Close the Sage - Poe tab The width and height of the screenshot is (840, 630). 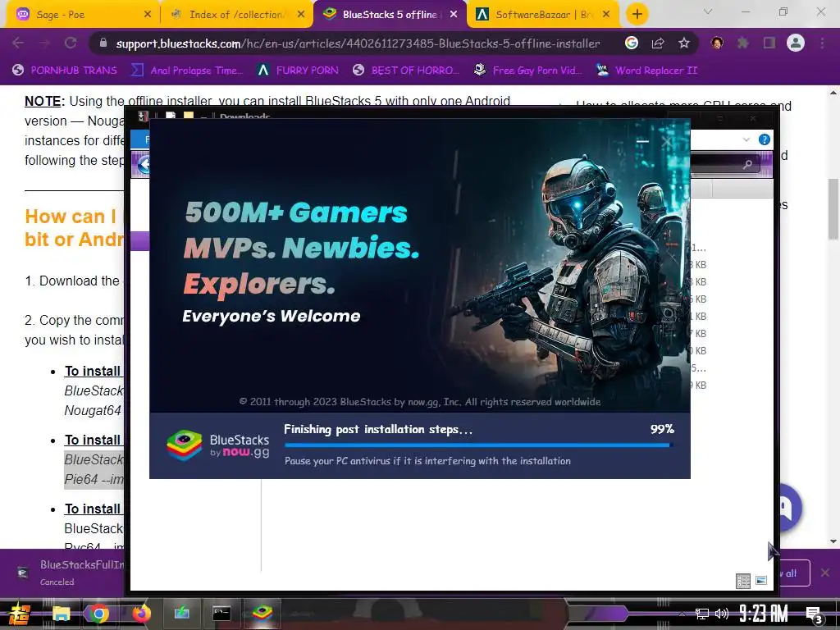(148, 15)
